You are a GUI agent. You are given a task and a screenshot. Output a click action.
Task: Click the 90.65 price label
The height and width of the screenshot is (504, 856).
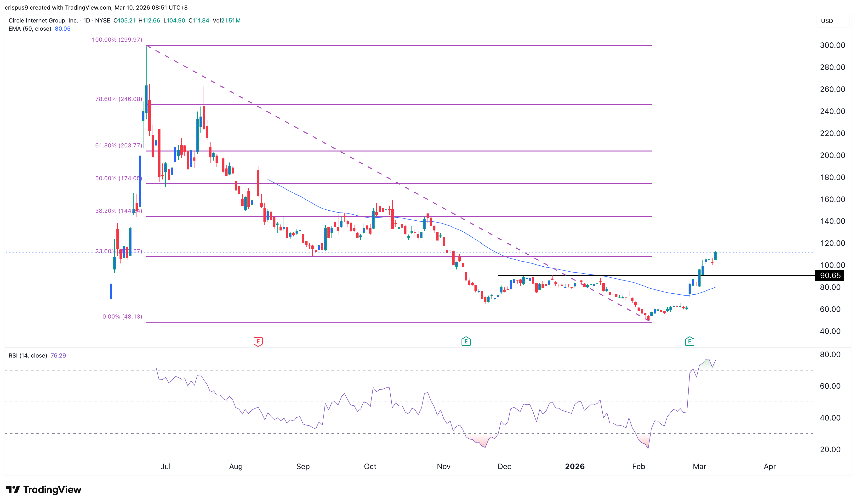click(830, 275)
